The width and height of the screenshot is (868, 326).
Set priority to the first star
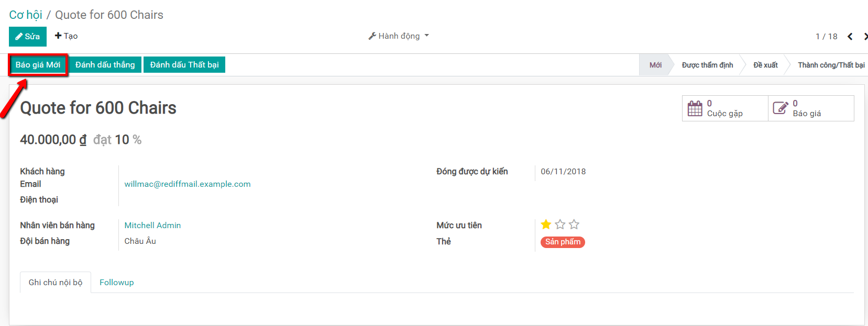click(546, 224)
